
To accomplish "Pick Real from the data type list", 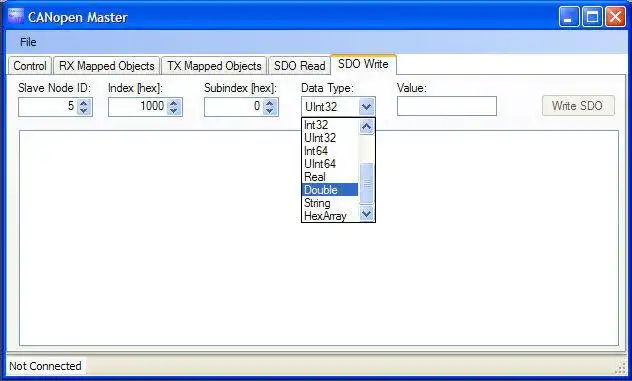I will 330,177.
